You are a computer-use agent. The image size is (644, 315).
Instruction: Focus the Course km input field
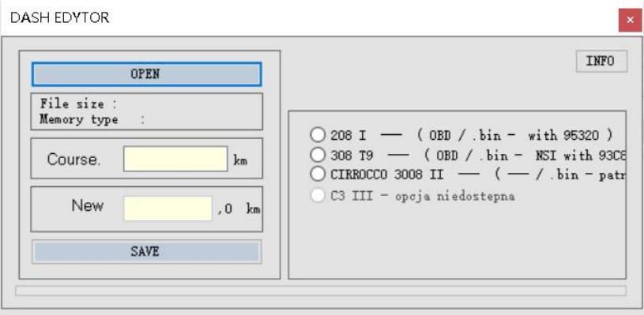coord(175,159)
